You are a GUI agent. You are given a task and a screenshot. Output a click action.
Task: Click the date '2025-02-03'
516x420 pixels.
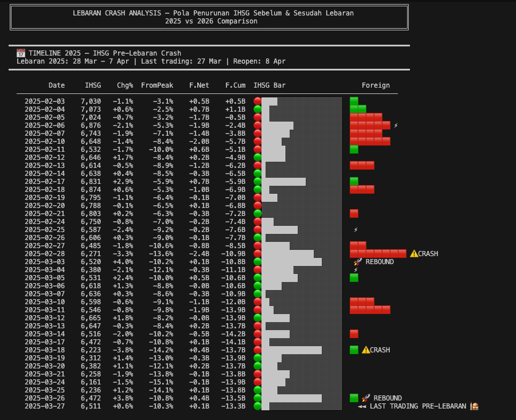(45, 101)
